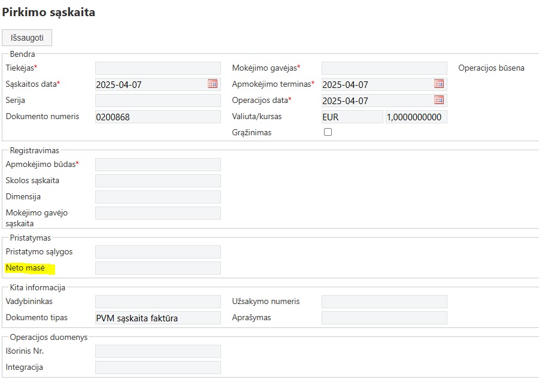
Task: Click the Išsaugoti button
Action: tap(27, 38)
